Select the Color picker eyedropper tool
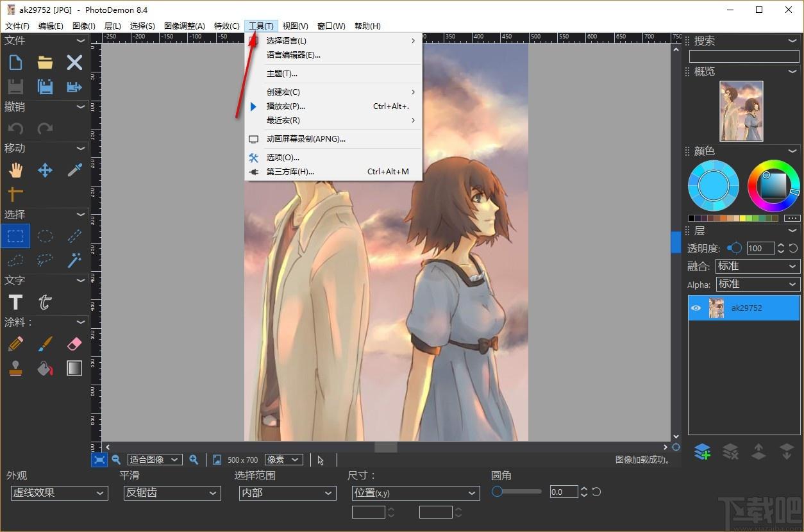 74,170
